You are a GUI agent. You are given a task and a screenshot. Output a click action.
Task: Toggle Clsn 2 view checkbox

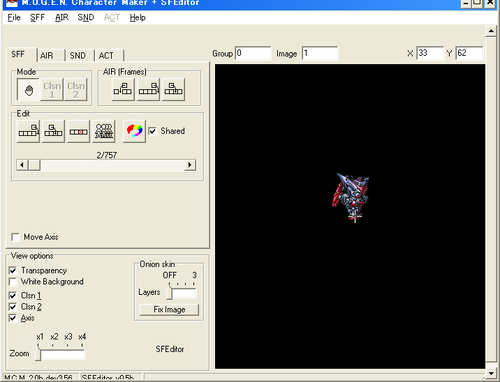(x=13, y=307)
